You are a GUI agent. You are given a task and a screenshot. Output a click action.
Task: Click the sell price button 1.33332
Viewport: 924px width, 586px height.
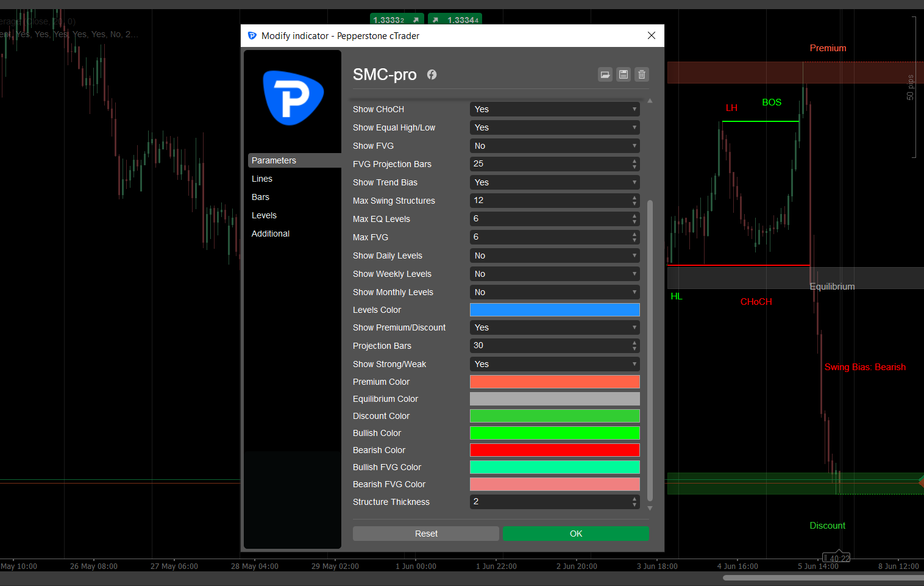click(396, 20)
